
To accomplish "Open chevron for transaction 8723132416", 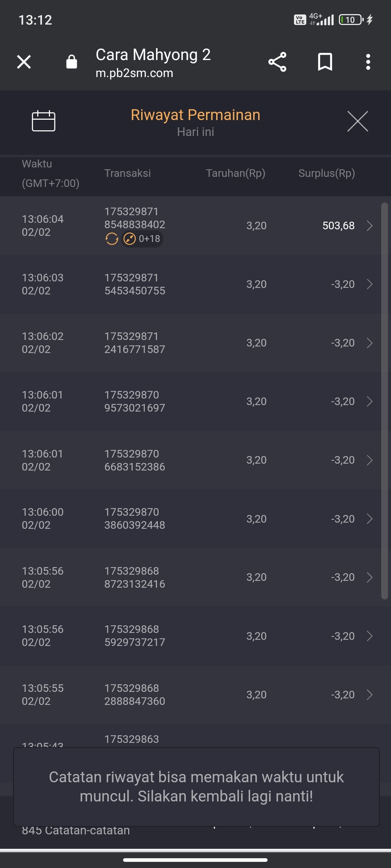I will coord(369,577).
